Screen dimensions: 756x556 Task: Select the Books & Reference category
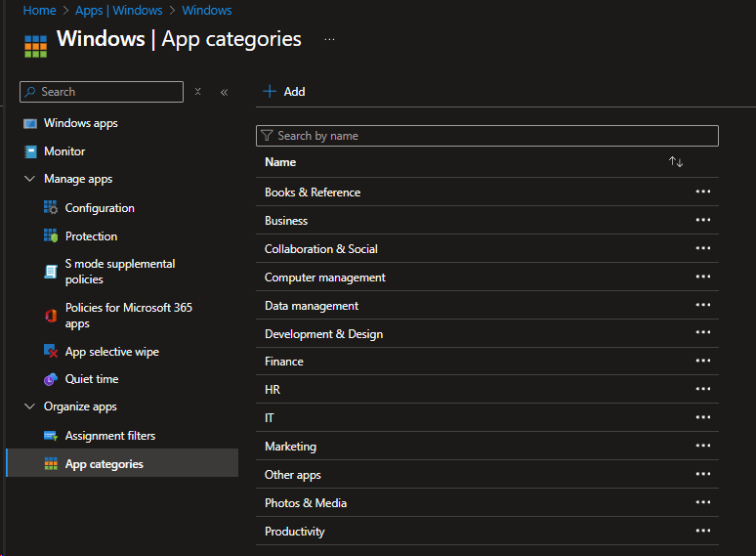[313, 192]
